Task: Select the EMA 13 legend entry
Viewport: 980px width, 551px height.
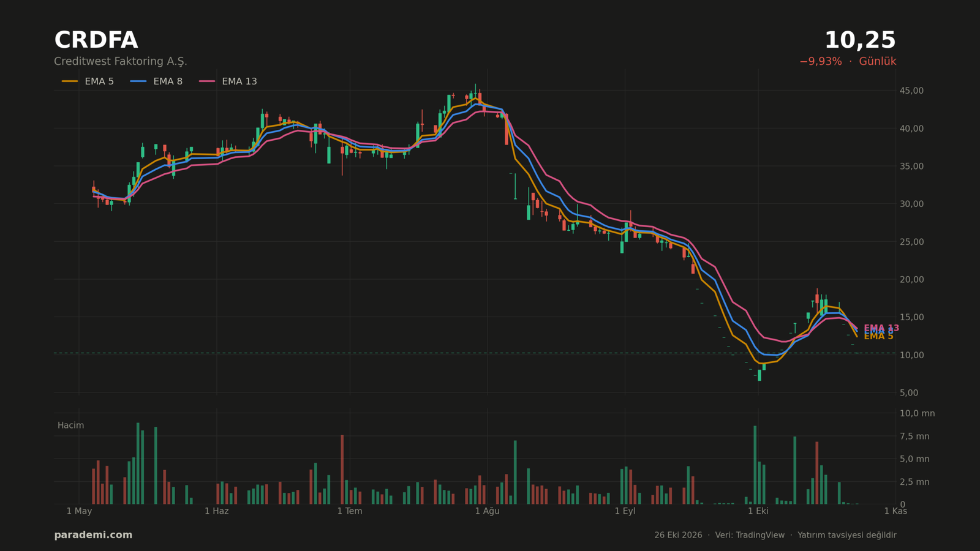Action: tap(228, 81)
